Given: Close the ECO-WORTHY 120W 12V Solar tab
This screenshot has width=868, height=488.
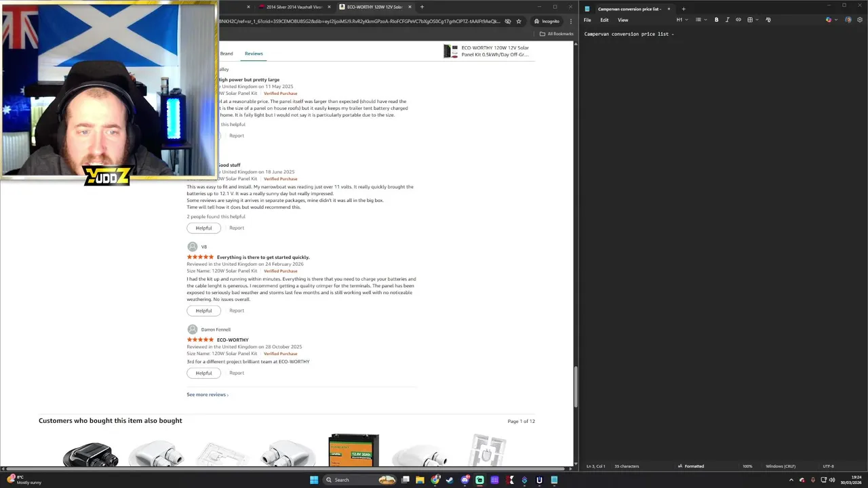Looking at the screenshot, I should (x=410, y=7).
